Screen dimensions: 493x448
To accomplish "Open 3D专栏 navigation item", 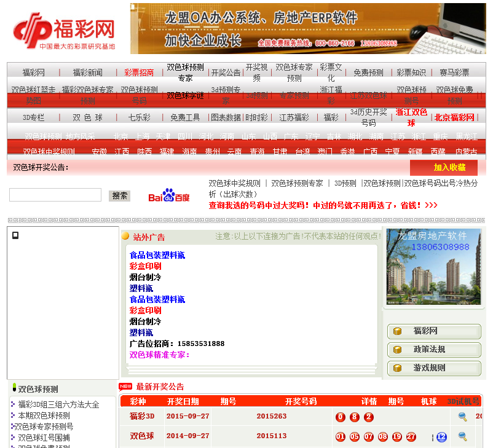I will 34,117.
